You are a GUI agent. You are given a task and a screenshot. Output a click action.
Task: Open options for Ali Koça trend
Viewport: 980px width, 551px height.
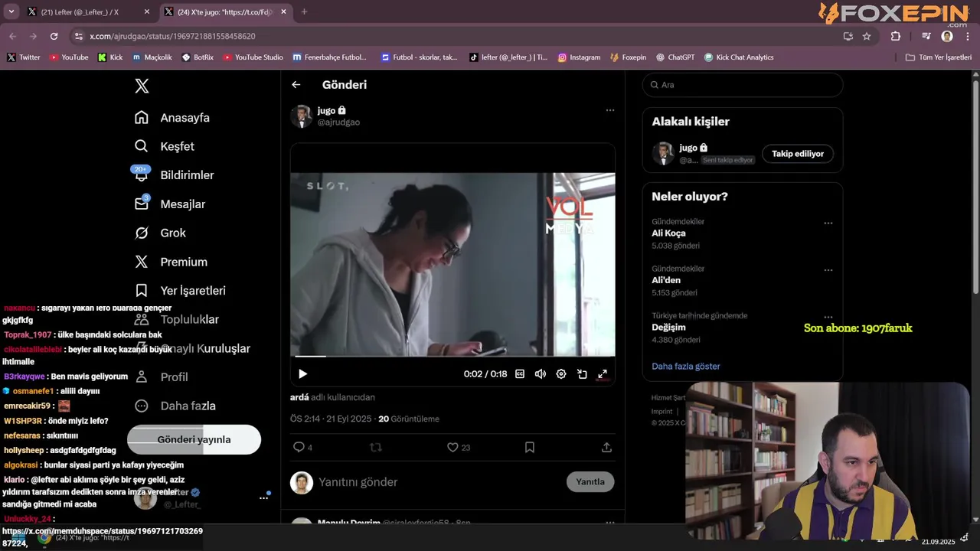coord(828,223)
